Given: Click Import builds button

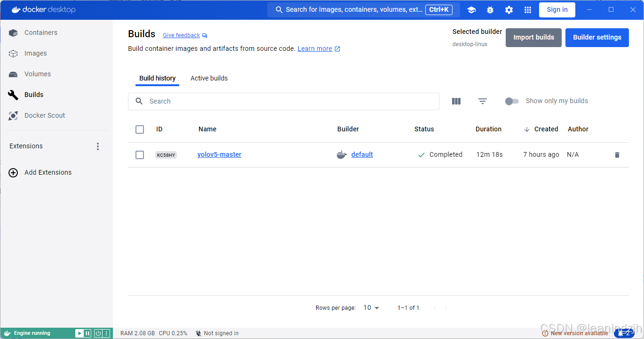Looking at the screenshot, I should 533,37.
